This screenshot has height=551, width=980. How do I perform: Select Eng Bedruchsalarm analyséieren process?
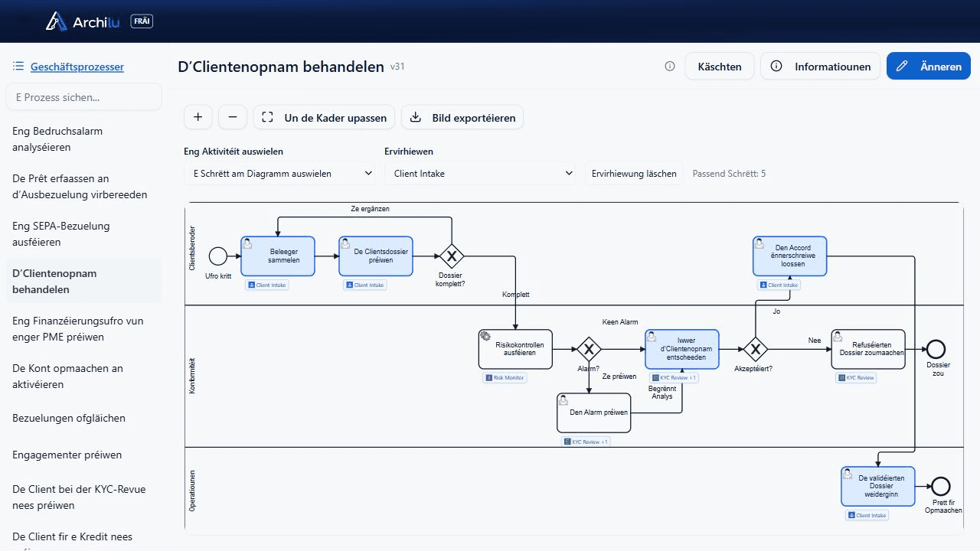(83, 139)
